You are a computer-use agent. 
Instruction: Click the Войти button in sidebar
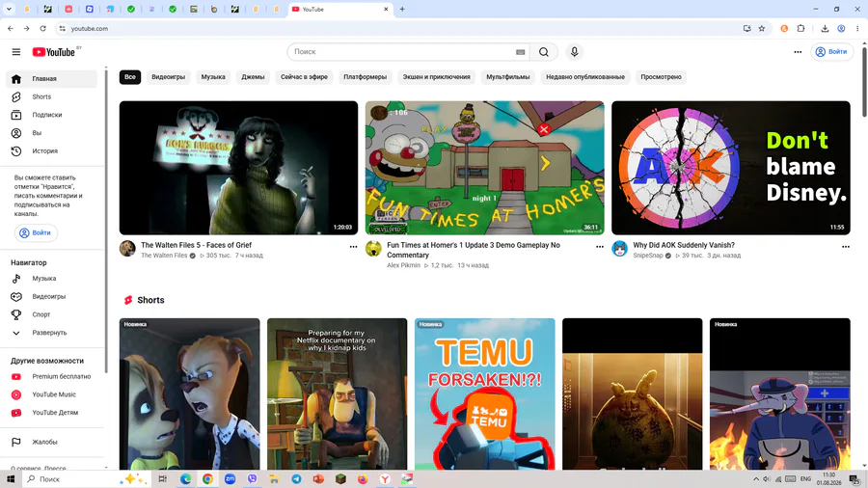coord(36,232)
